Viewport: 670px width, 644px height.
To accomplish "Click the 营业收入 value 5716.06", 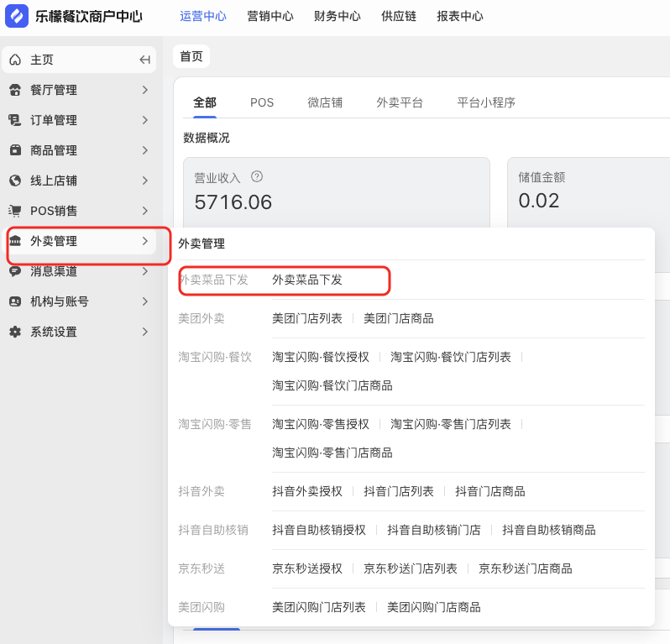I will pos(233,202).
